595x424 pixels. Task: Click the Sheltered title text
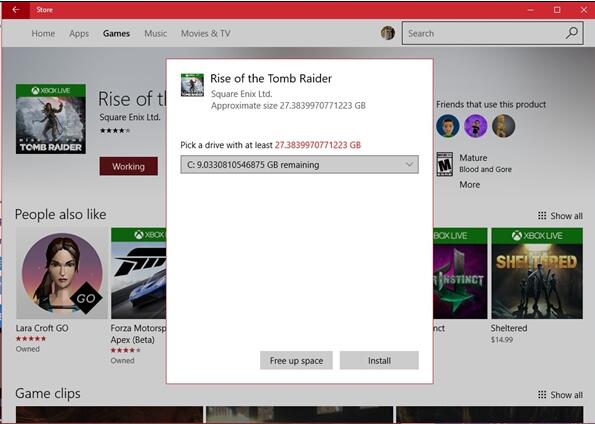point(509,328)
